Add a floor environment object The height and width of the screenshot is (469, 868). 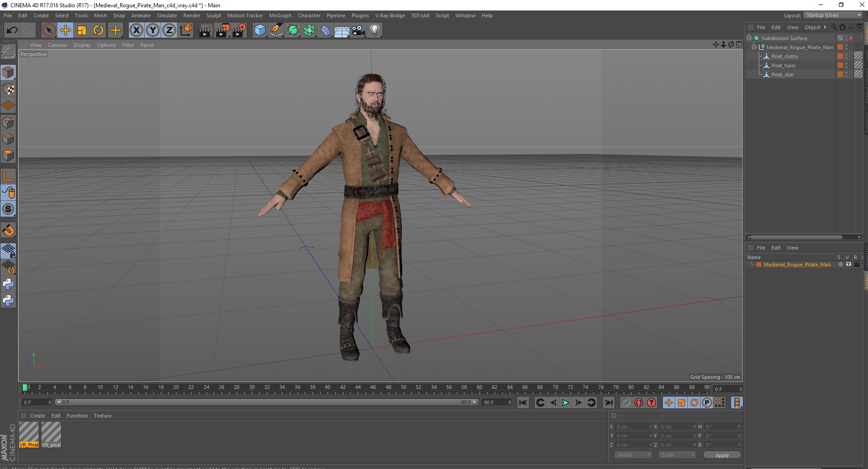[x=342, y=31]
